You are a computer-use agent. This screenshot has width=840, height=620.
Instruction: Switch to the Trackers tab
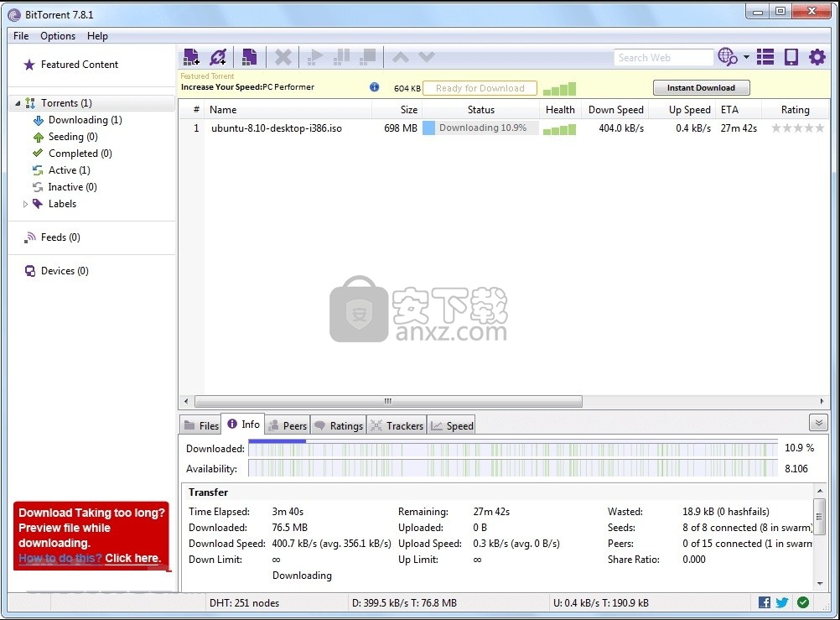pos(397,425)
